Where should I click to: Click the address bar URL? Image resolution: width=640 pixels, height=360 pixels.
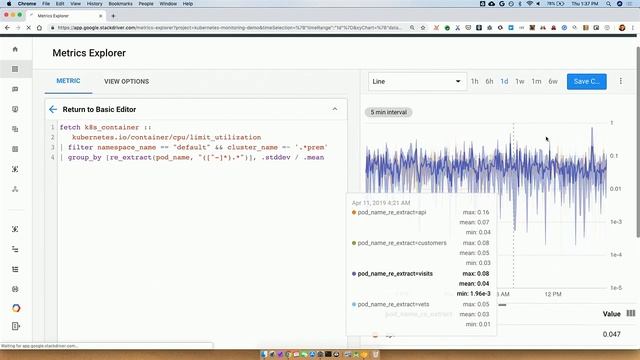click(x=229, y=28)
